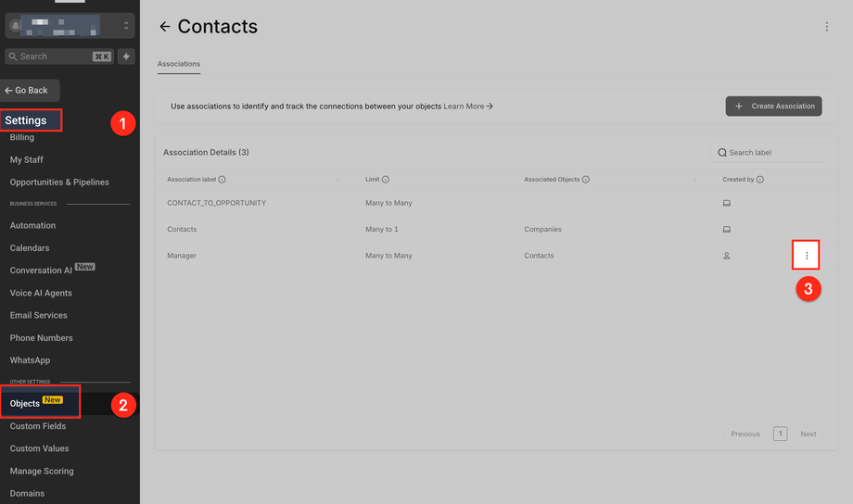This screenshot has width=853, height=504.
Task: Click the Next pagination button
Action: click(x=808, y=434)
